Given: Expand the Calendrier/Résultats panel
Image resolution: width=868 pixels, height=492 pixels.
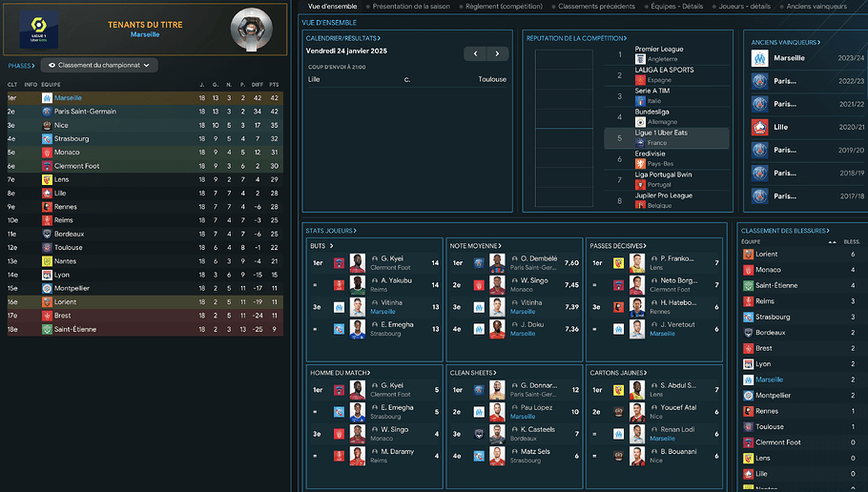Looking at the screenshot, I should pos(343,38).
